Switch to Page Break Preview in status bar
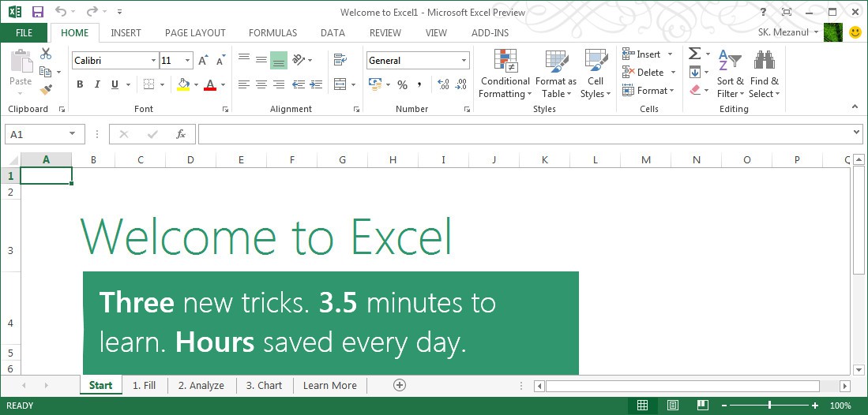This screenshot has width=868, height=415. (x=702, y=406)
